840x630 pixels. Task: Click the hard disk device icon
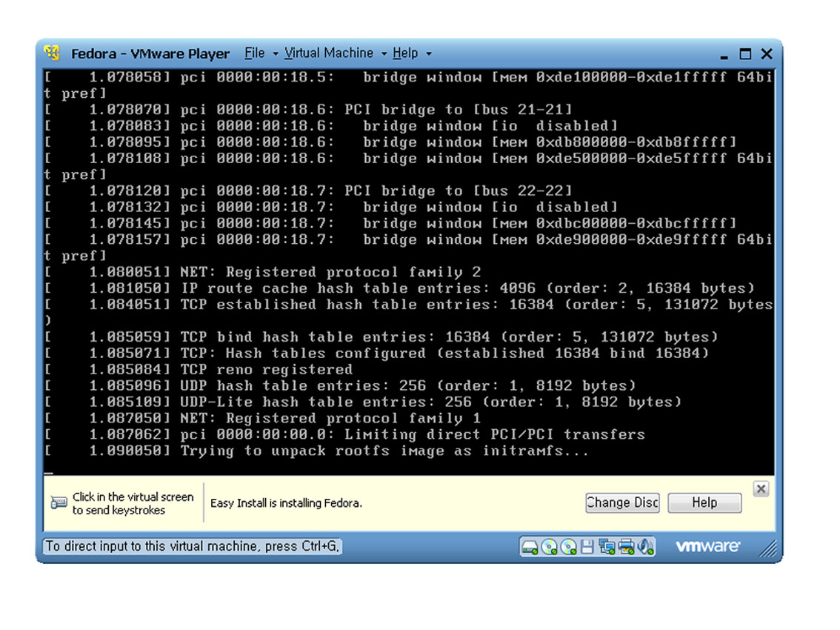pos(530,547)
